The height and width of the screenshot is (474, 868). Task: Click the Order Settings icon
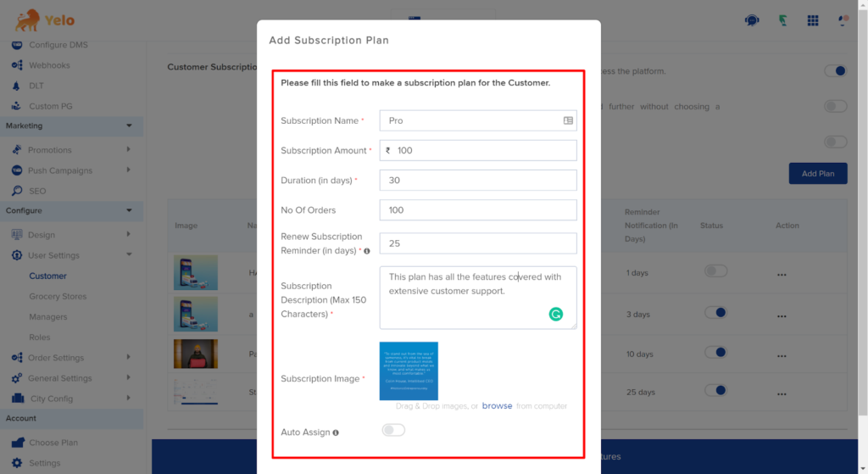point(17,358)
